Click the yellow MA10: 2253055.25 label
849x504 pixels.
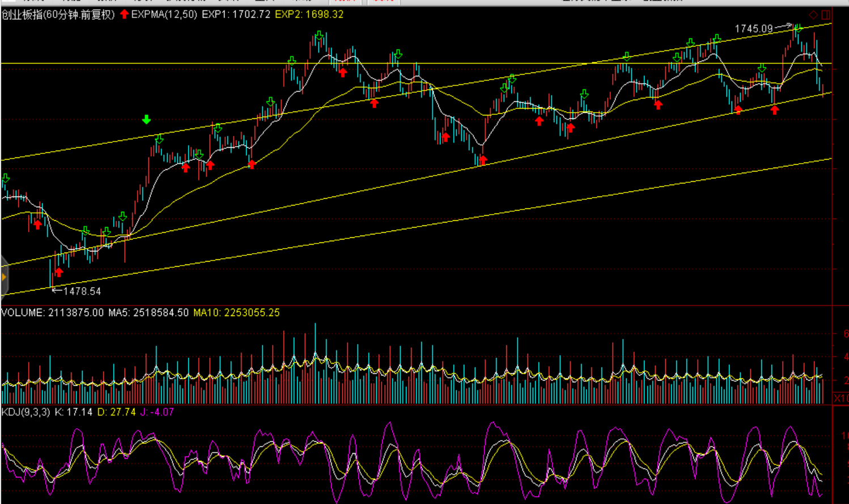click(236, 313)
